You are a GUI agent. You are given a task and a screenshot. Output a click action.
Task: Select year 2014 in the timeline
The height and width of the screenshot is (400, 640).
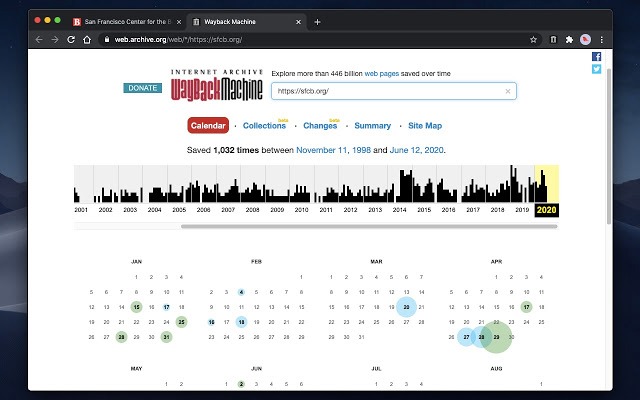coord(400,210)
